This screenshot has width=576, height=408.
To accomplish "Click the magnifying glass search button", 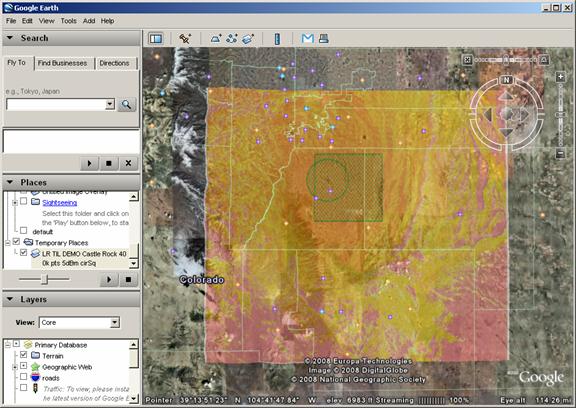I will pos(127,105).
